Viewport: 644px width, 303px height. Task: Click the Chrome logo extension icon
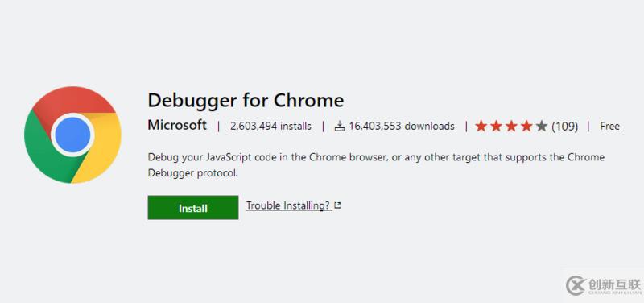(72, 135)
